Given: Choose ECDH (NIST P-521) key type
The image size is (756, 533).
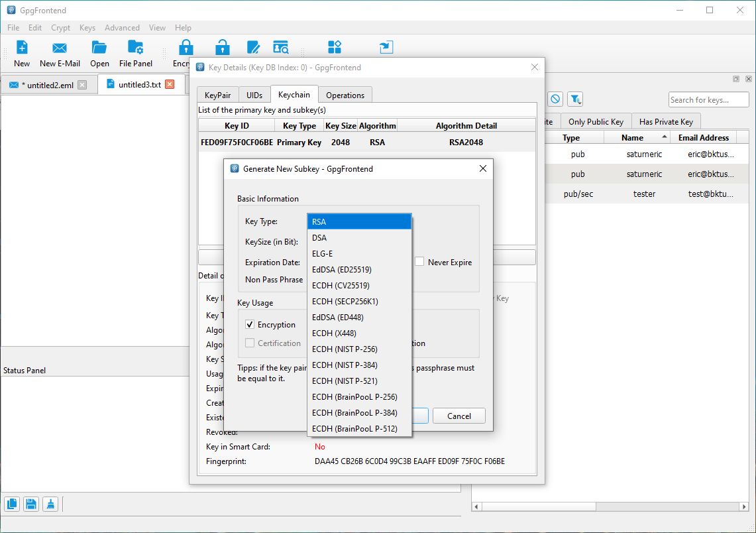Looking at the screenshot, I should pyautogui.click(x=359, y=381).
